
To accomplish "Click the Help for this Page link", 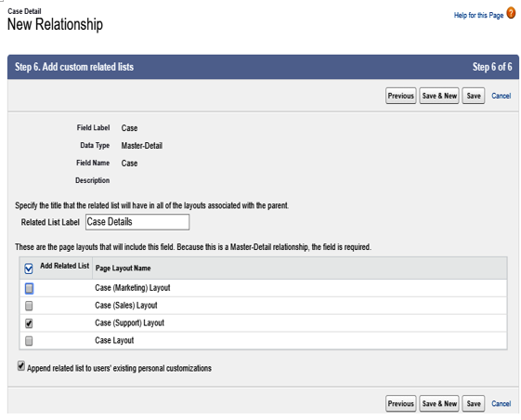I will coord(478,15).
